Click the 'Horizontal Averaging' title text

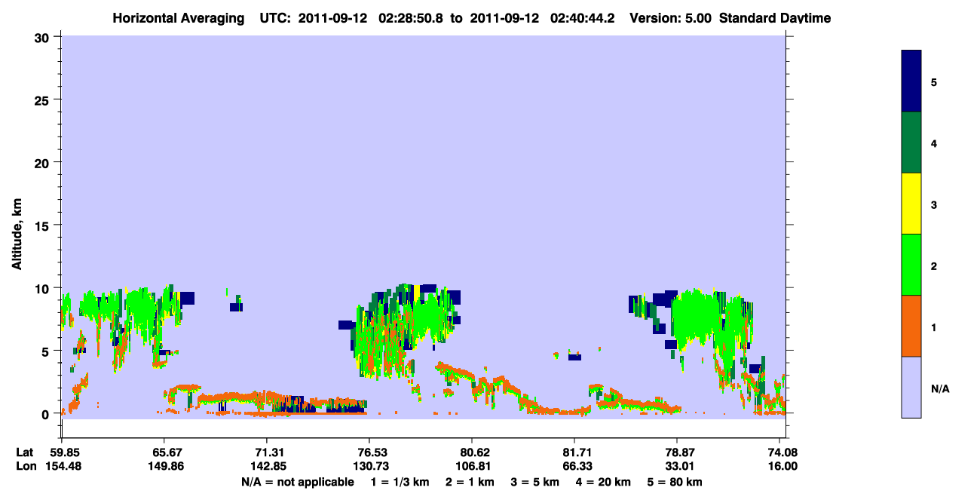[x=177, y=18]
